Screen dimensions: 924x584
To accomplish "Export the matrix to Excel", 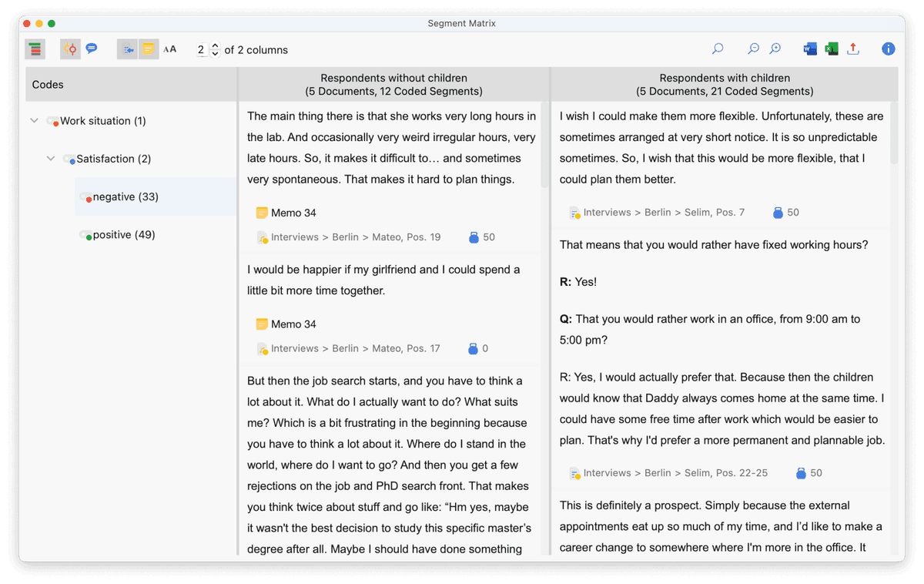I will pyautogui.click(x=832, y=49).
